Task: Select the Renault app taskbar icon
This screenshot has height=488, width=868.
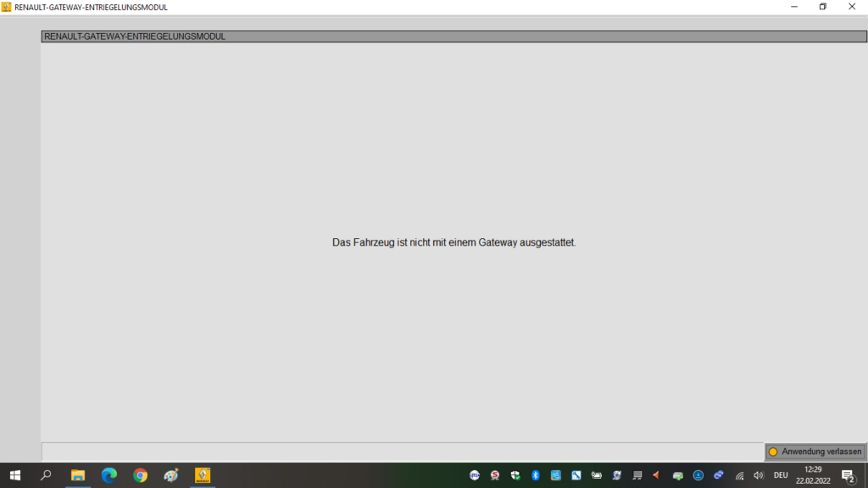Action: tap(203, 475)
